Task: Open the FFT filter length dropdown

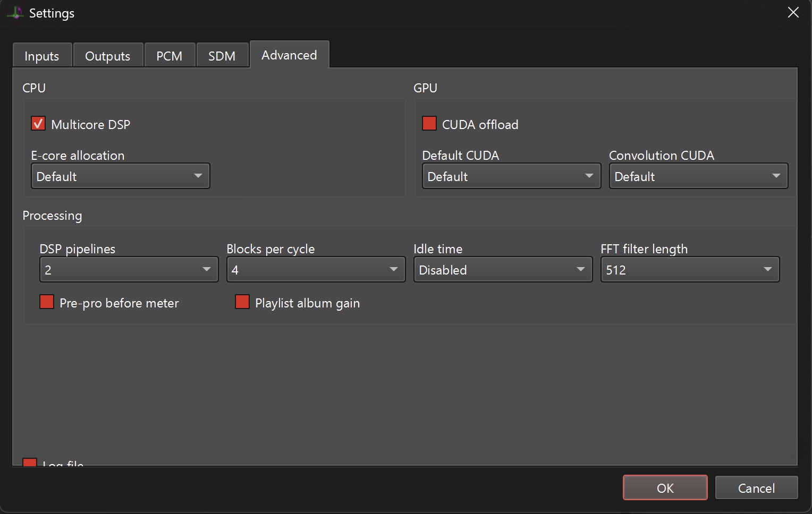Action: coord(690,269)
